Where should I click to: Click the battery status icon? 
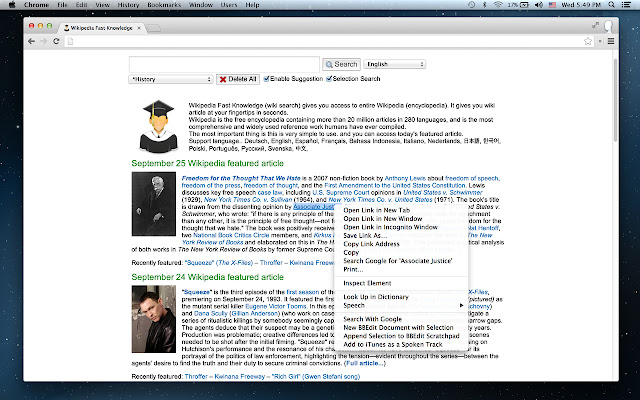pyautogui.click(x=524, y=5)
